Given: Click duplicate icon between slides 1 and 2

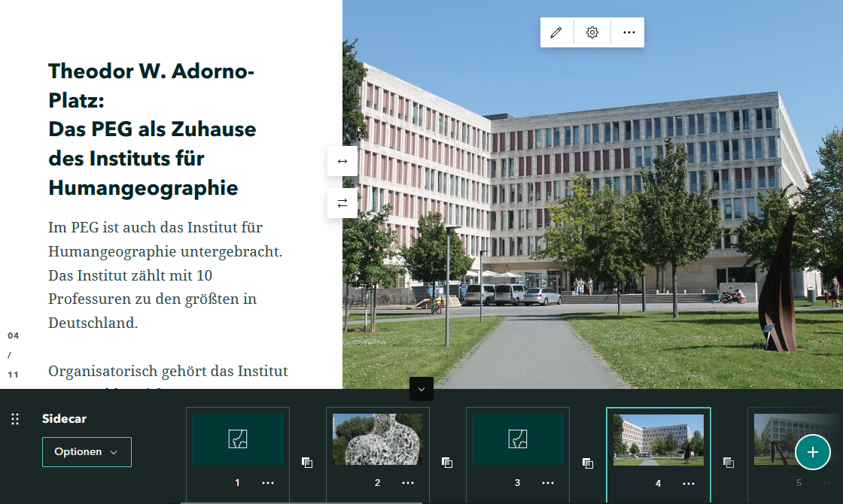Looking at the screenshot, I should click(307, 463).
